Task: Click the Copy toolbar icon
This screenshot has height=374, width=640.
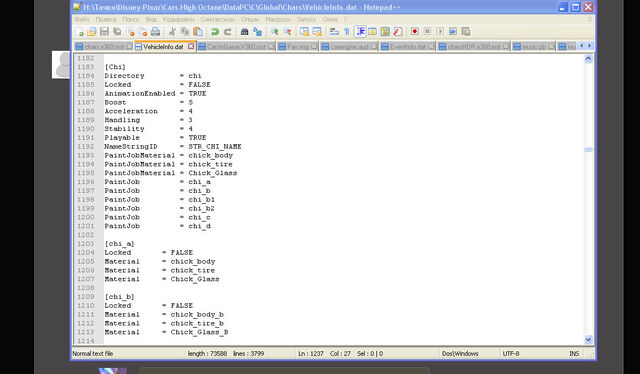Action: pos(185,31)
